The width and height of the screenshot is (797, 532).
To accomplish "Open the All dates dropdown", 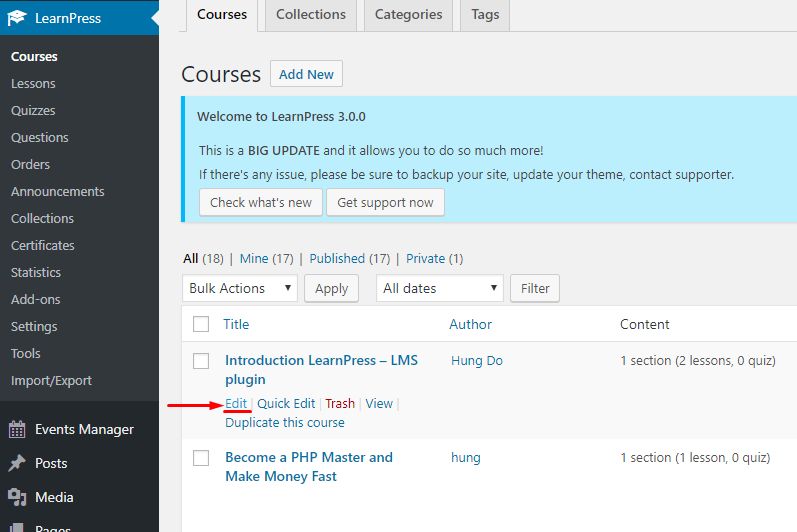I will [x=440, y=288].
